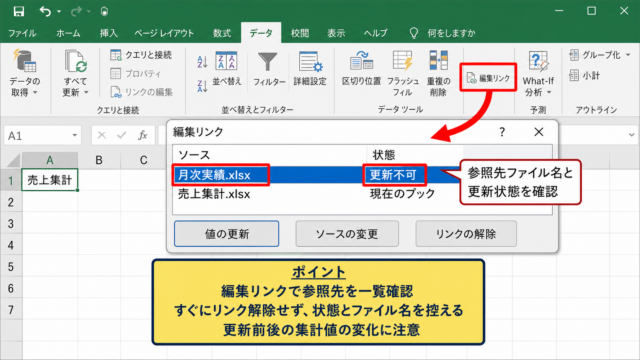Click the すべて更新 refresh icon
Viewport: 640px width, 360px height.
tap(75, 61)
